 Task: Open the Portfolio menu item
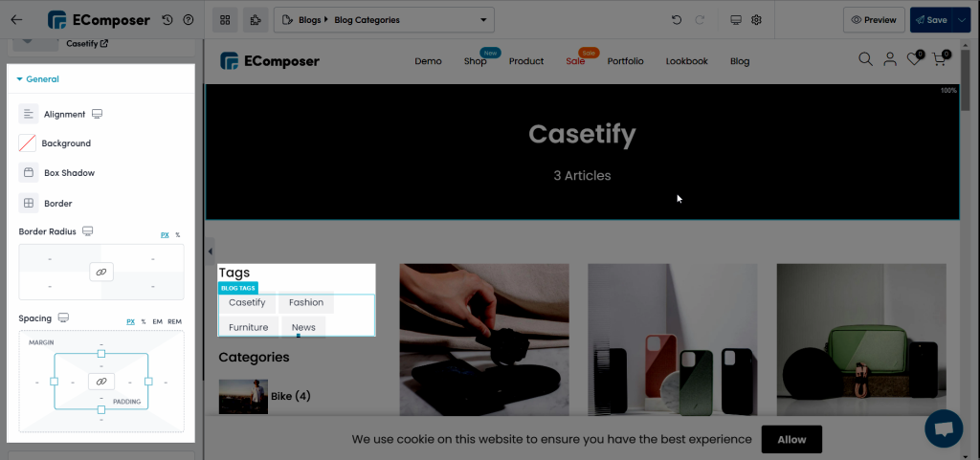(x=626, y=61)
